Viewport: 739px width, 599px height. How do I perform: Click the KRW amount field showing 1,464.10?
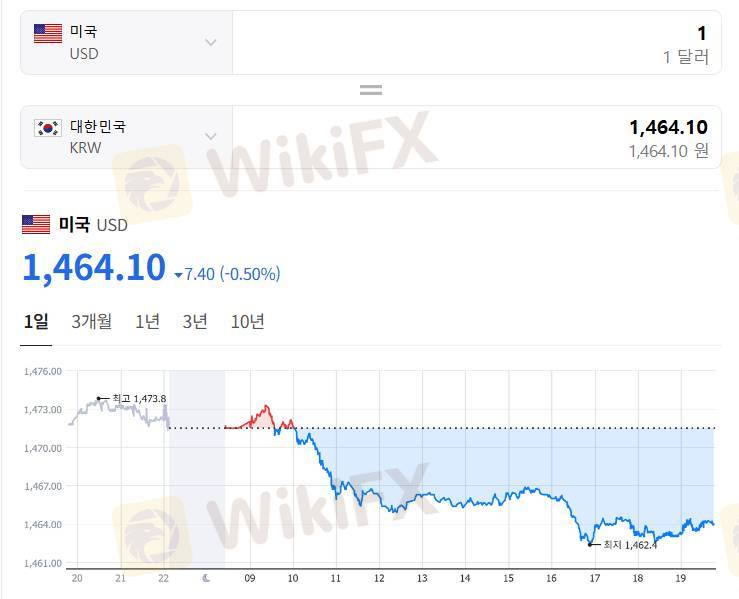point(477,137)
